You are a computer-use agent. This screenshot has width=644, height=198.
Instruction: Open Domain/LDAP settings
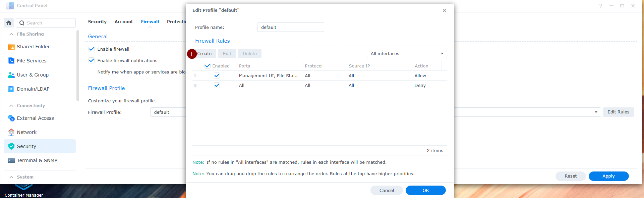33,89
